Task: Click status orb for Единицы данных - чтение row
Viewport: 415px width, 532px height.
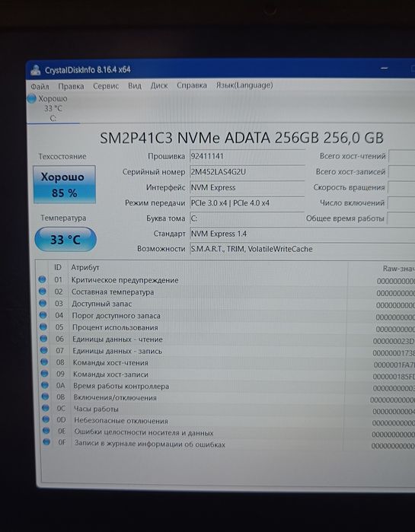Action: coord(43,338)
